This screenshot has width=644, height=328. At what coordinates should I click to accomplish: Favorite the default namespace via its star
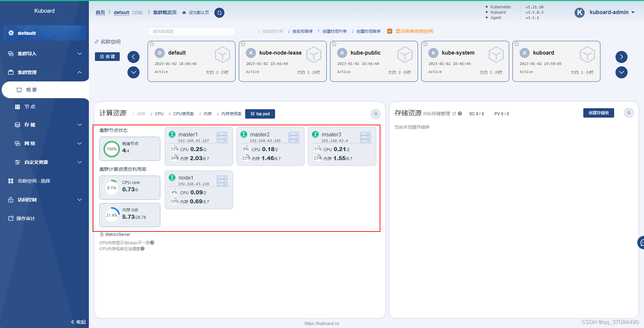[x=152, y=44]
